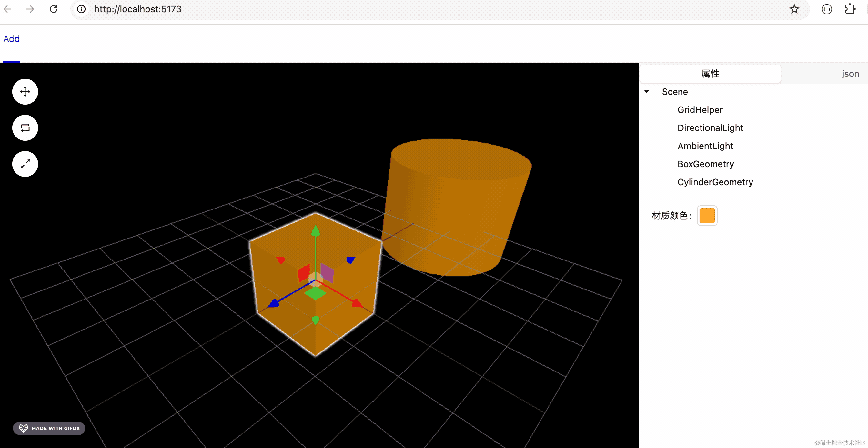The image size is (868, 448).
Task: Switch to the 属性 tab
Action: tap(710, 74)
